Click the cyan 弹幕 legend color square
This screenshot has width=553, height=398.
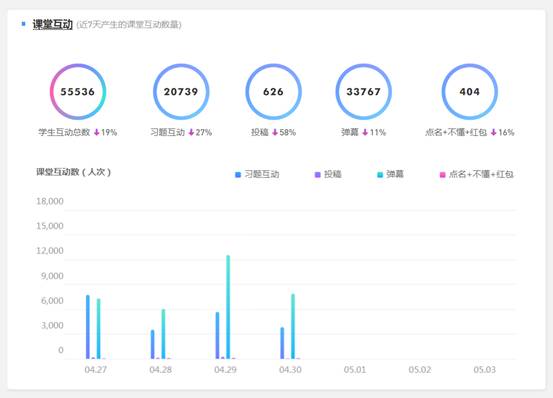pos(380,174)
